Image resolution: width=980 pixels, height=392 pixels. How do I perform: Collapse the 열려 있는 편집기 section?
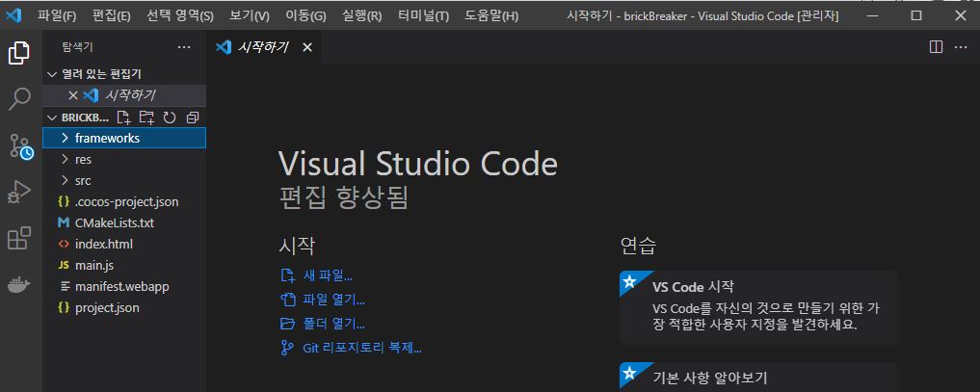(52, 74)
